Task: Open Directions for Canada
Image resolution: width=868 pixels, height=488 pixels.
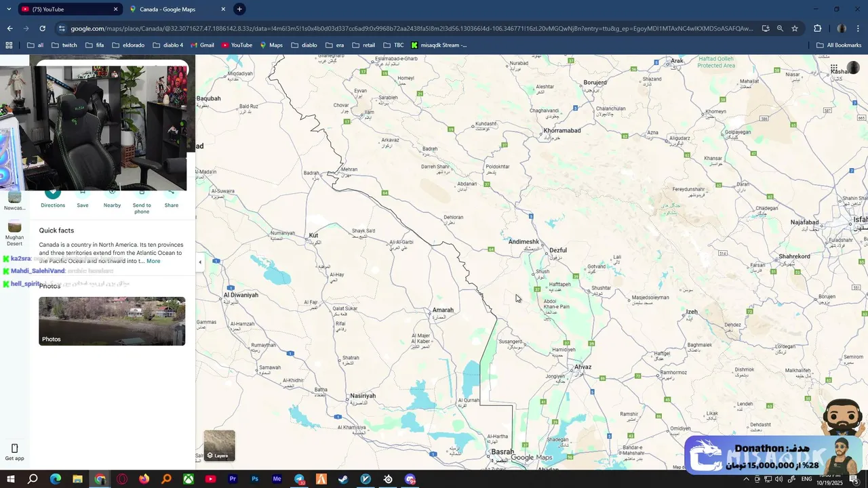Action: [53, 198]
